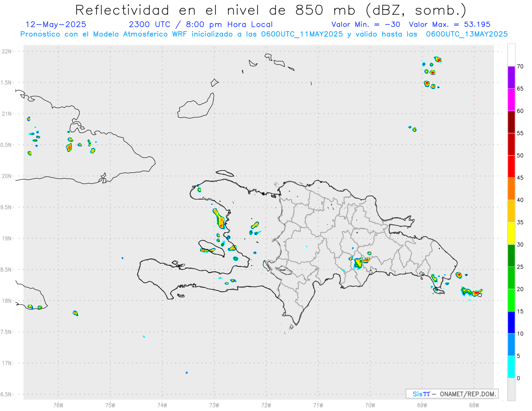532x411 pixels.
Task: Click the '18N' latitude label
Action: pyautogui.click(x=8, y=301)
